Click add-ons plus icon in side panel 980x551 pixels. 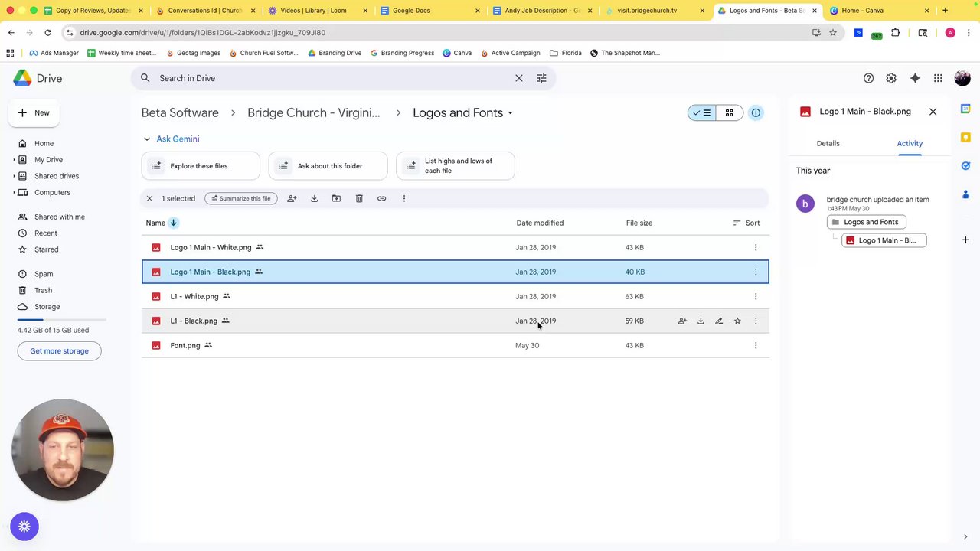coord(965,240)
